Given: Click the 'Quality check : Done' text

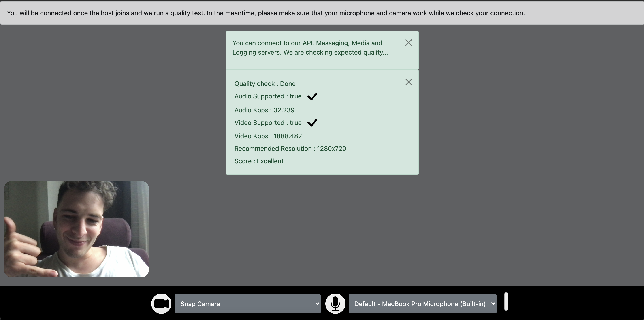Looking at the screenshot, I should point(265,83).
